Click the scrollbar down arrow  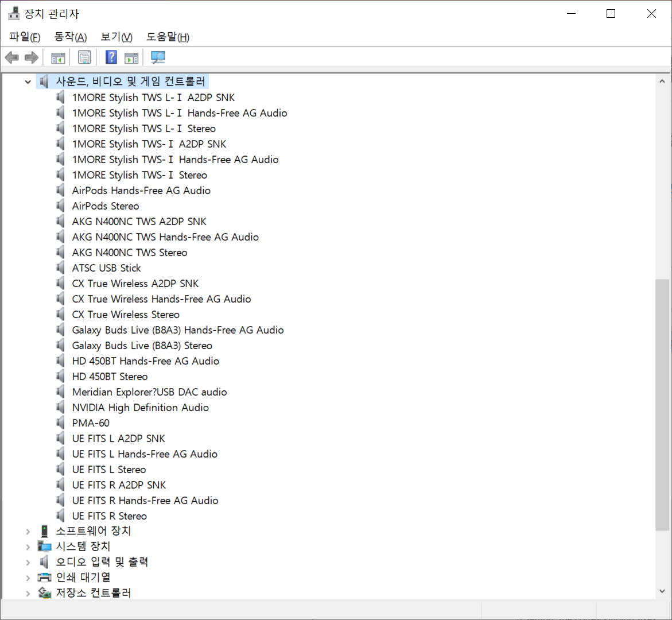click(662, 591)
